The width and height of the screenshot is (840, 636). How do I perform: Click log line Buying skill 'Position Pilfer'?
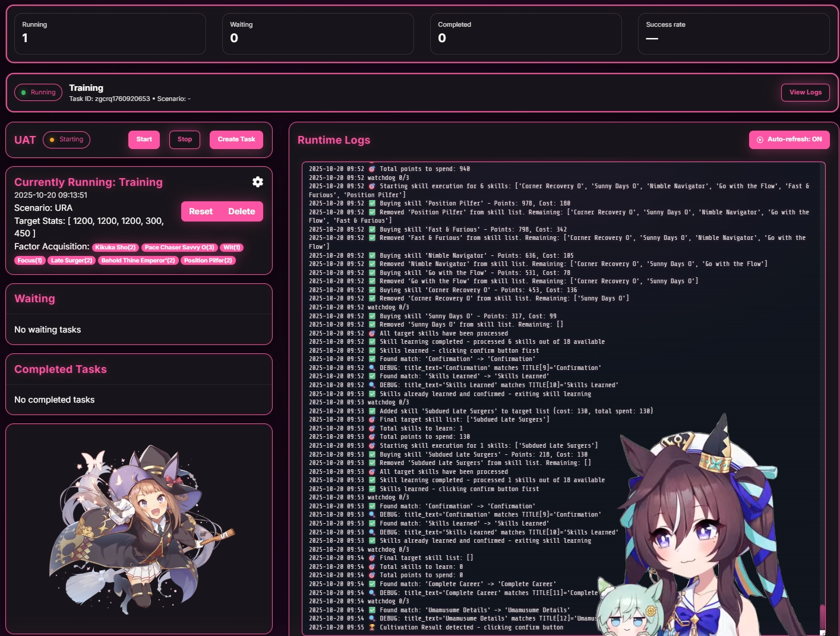coord(440,204)
